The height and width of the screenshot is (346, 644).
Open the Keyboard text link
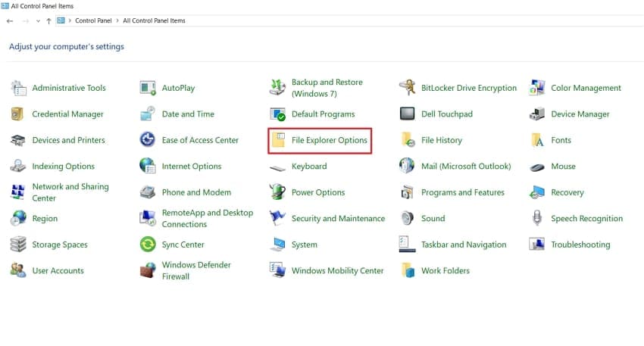pyautogui.click(x=309, y=167)
